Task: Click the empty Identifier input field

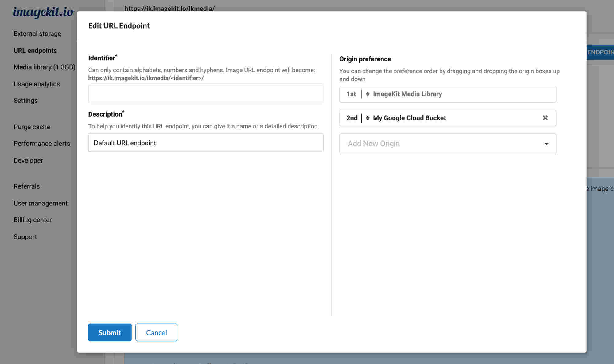Action: pos(206,94)
